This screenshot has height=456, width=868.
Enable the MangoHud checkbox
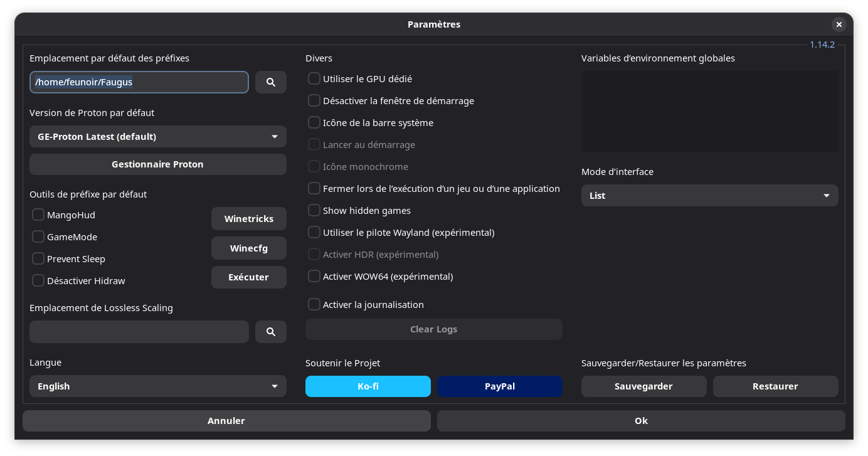[x=38, y=215]
